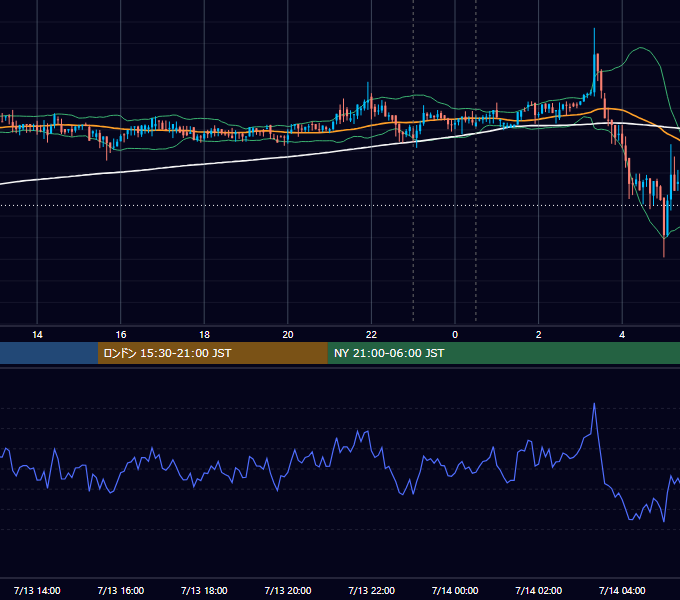Select the NY 21:00-06:00 JST session bar

point(503,353)
